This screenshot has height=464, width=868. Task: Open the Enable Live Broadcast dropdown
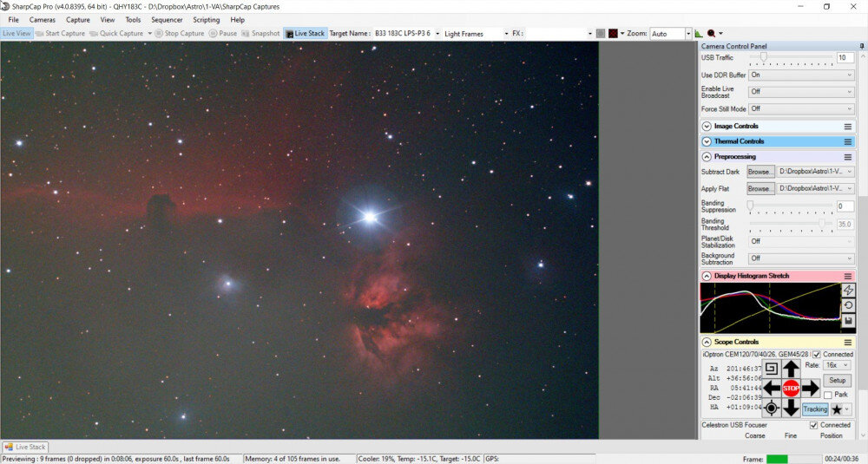point(801,92)
